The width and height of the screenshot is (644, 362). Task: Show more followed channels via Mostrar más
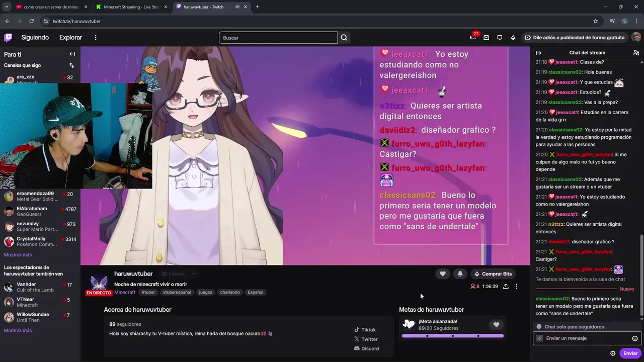pyautogui.click(x=18, y=255)
